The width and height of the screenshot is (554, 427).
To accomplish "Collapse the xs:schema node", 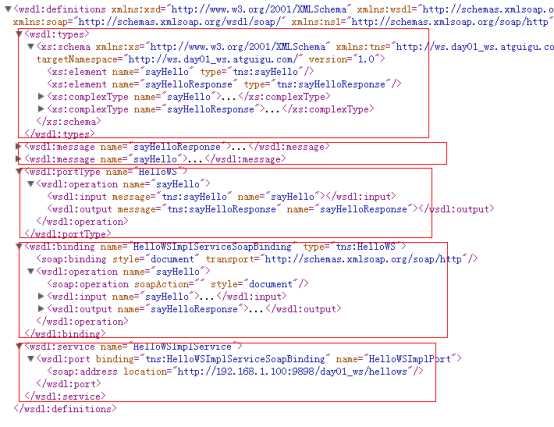I will point(31,47).
